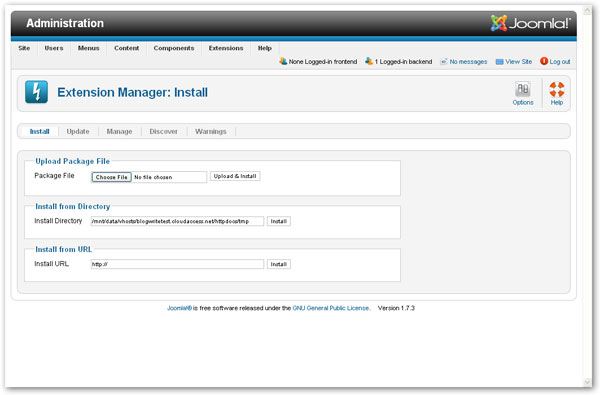This screenshot has height=395, width=600.
Task: Click the scrollbar up arrow
Action: pyautogui.click(x=587, y=11)
